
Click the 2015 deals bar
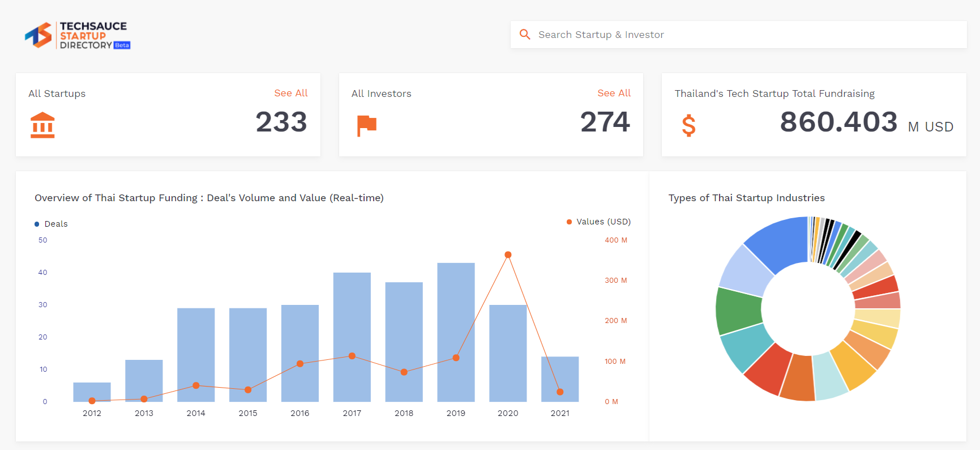[x=248, y=355]
